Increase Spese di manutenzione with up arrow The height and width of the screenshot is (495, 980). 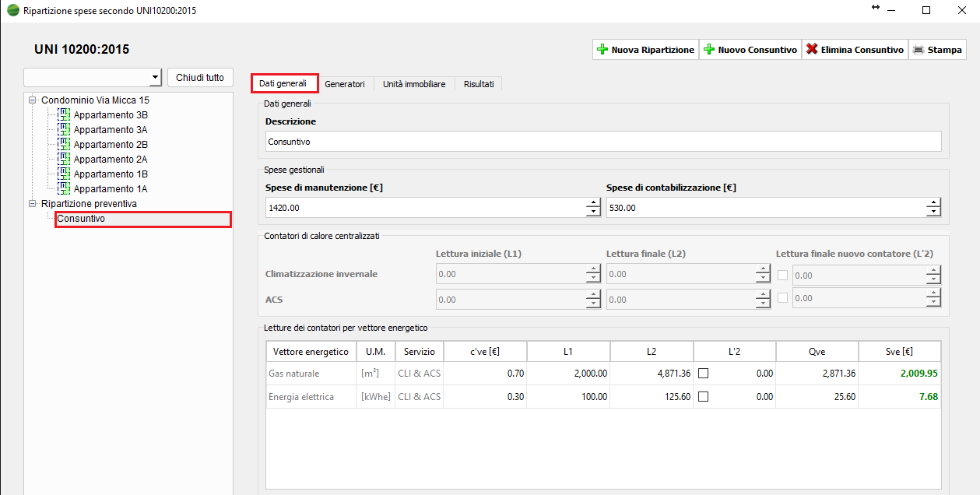pyautogui.click(x=593, y=203)
